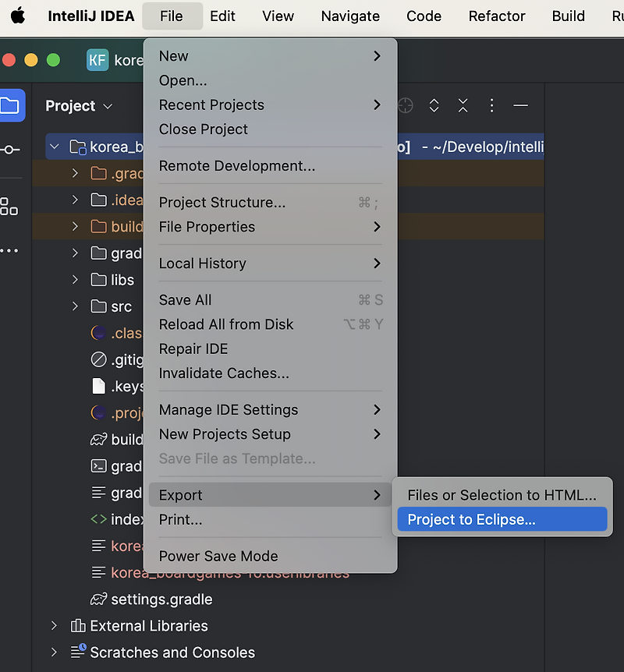Expand the src folder
The height and width of the screenshot is (672, 624).
pos(73,306)
